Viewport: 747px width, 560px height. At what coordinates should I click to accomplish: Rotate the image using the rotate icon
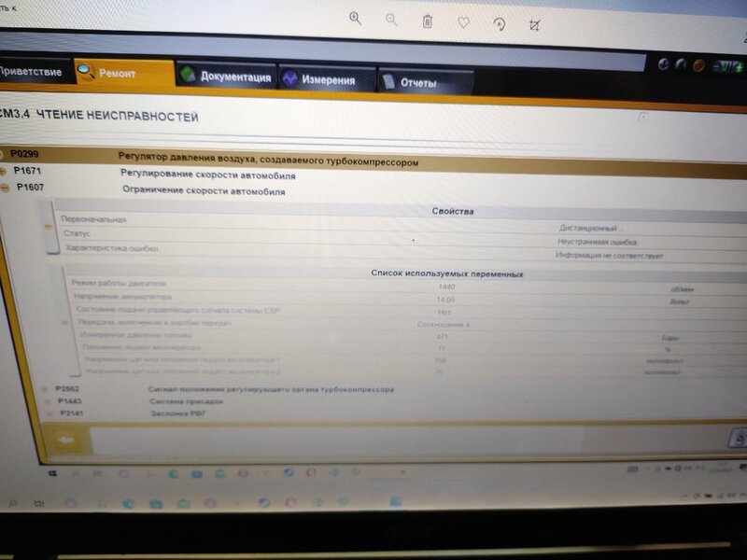(499, 23)
